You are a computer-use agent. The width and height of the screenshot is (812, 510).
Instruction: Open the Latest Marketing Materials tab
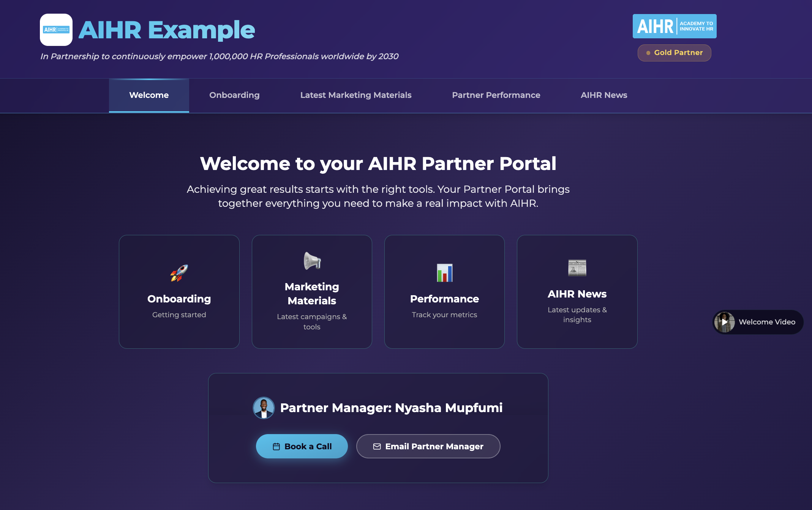pyautogui.click(x=355, y=95)
